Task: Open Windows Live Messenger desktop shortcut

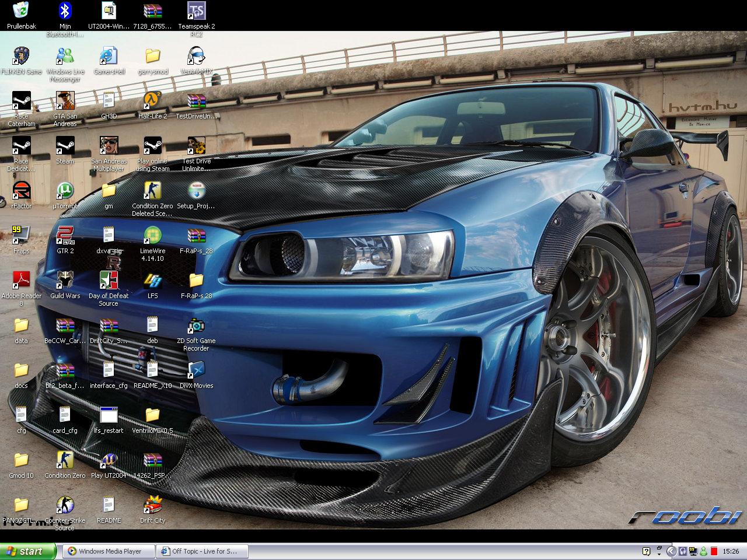Action: point(65,64)
